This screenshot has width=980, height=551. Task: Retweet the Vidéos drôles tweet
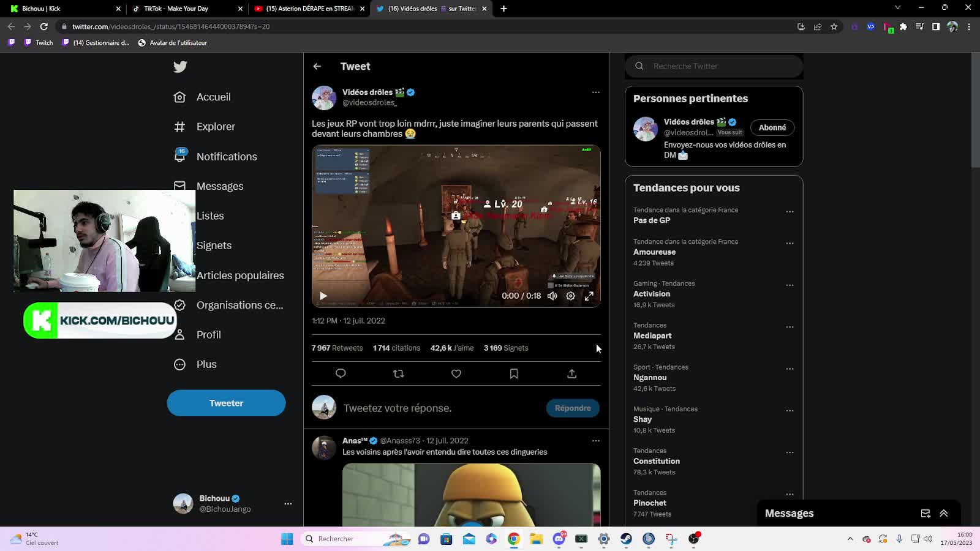pos(398,373)
